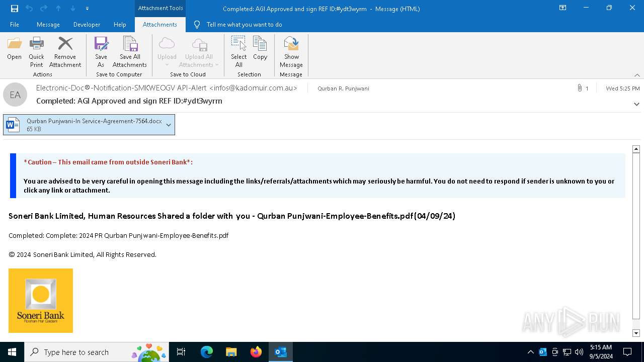Open the File tab
This screenshot has height=362, width=644.
(x=15, y=25)
